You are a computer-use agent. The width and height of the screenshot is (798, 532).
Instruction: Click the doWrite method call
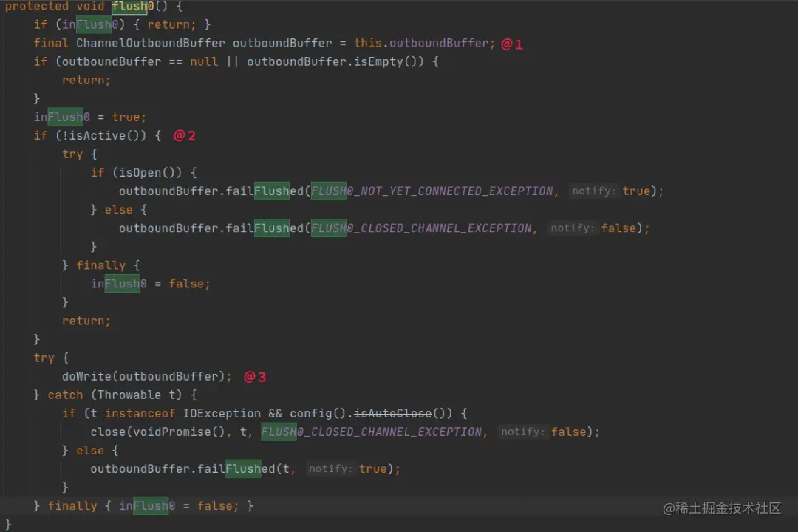[x=86, y=376]
